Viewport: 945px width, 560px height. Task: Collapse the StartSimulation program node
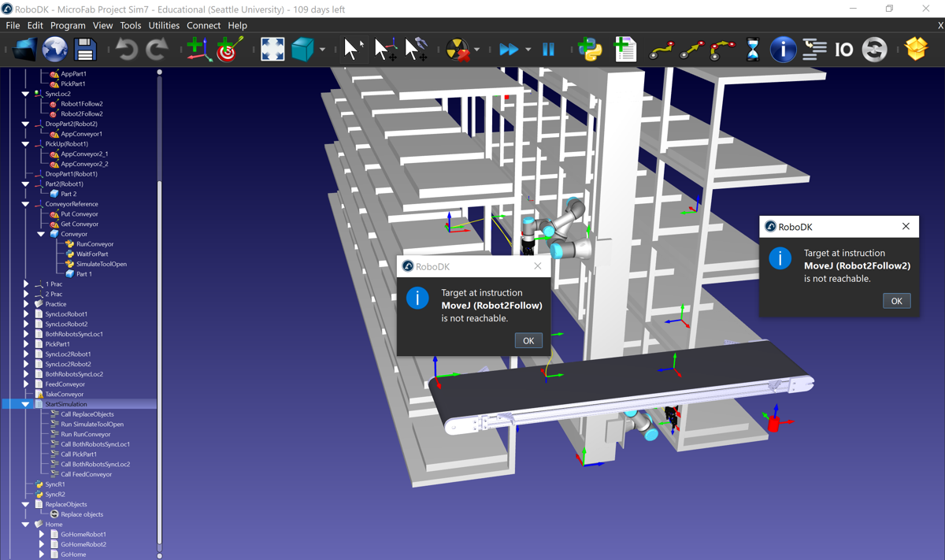point(26,404)
